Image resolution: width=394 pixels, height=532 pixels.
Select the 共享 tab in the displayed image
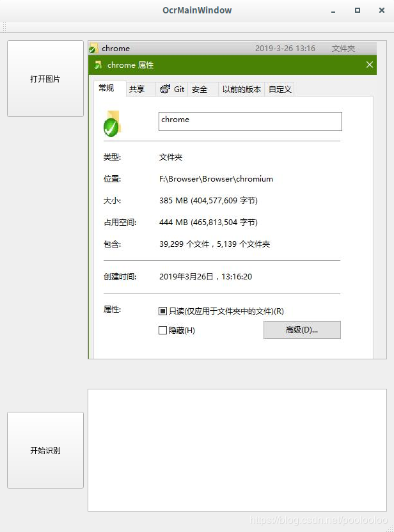tap(141, 90)
